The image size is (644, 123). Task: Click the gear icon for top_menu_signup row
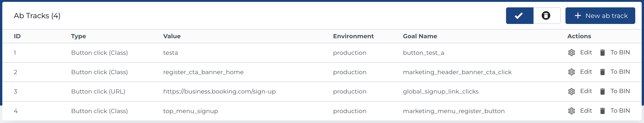[x=571, y=111]
